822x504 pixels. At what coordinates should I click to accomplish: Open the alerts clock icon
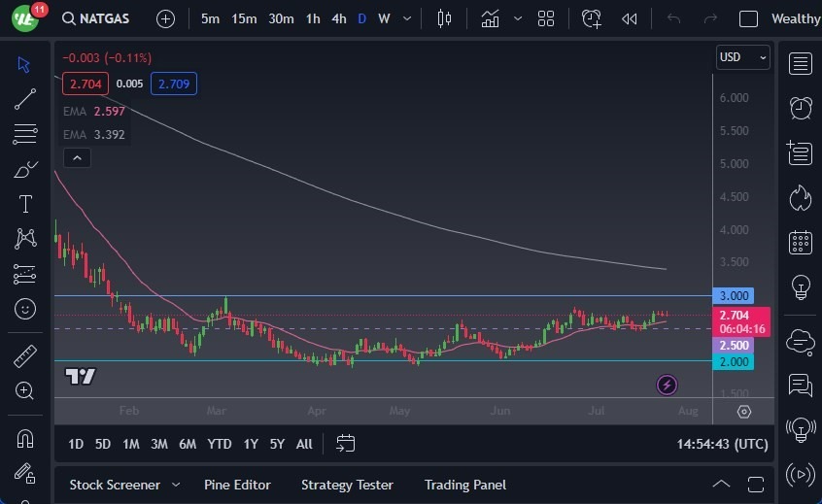[801, 108]
